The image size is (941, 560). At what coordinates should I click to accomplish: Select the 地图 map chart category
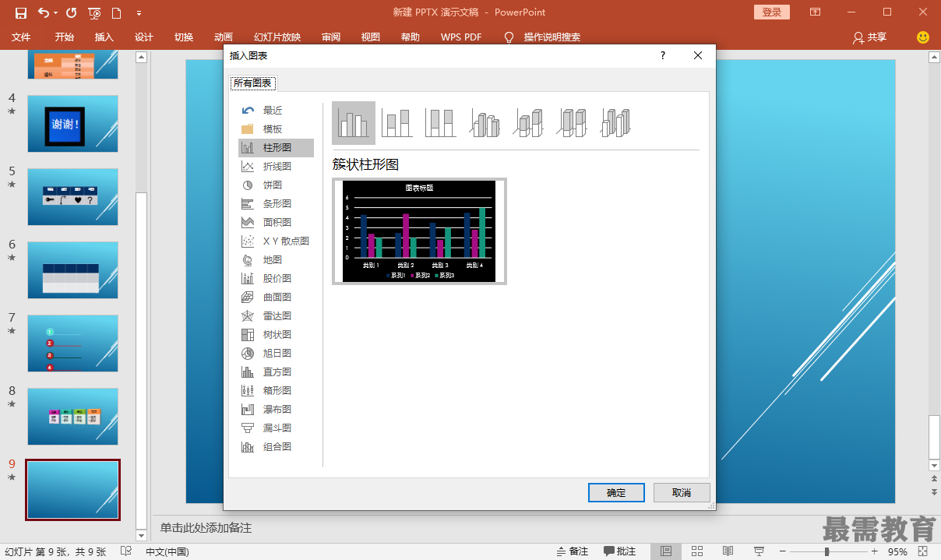coord(276,260)
